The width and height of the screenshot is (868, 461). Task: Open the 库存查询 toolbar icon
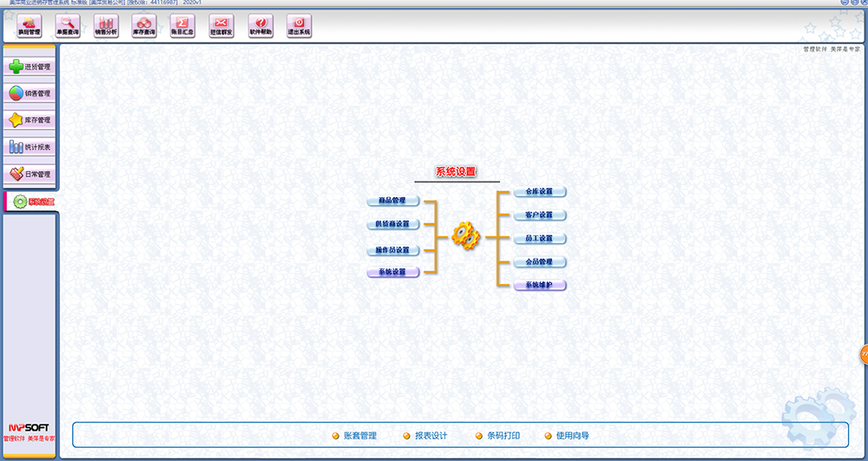[x=144, y=26]
